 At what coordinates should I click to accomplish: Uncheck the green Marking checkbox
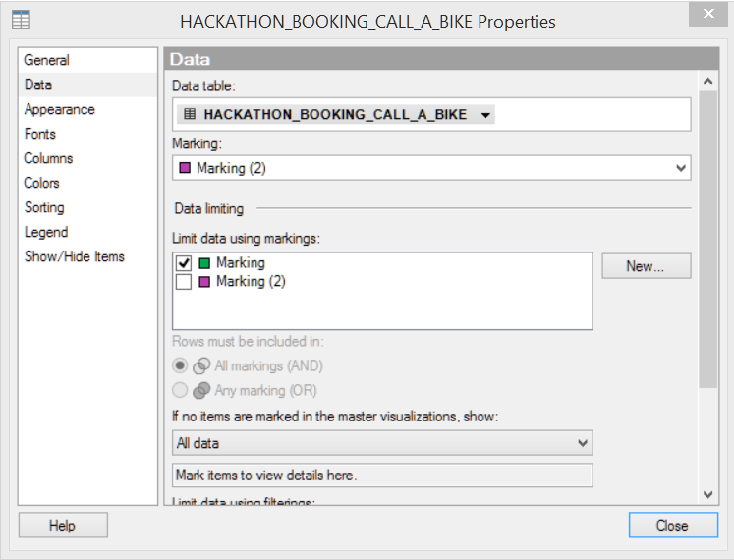(x=184, y=263)
